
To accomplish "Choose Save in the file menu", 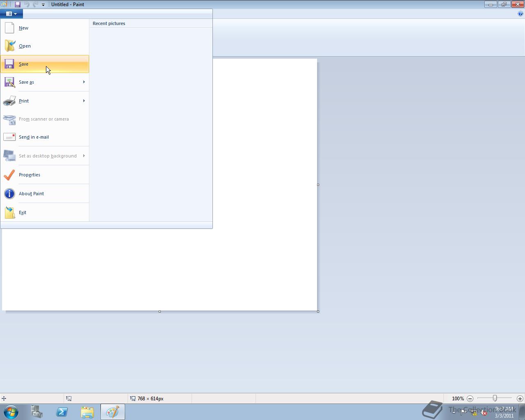I will (x=45, y=64).
